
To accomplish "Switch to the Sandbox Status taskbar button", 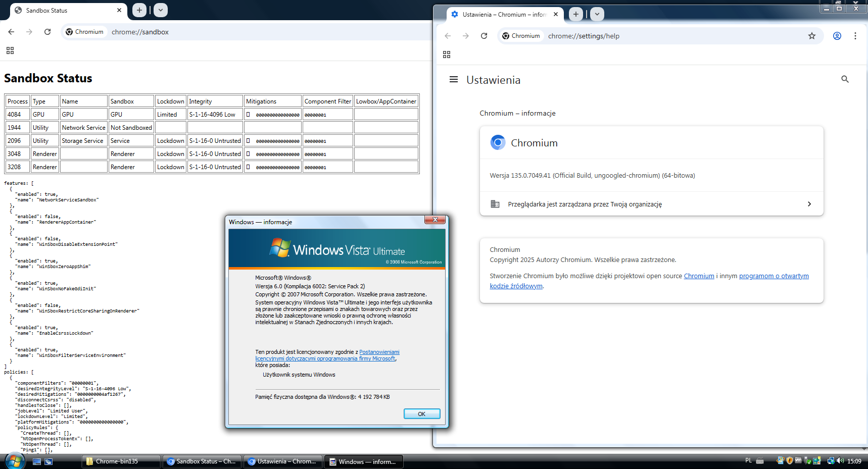I will pos(202,461).
